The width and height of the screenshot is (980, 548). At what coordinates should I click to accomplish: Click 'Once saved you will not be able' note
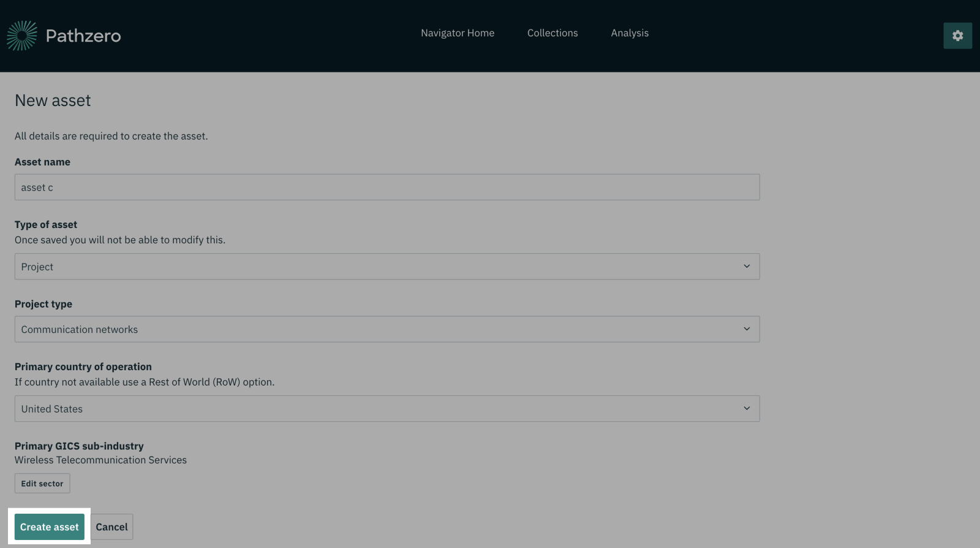coord(120,240)
